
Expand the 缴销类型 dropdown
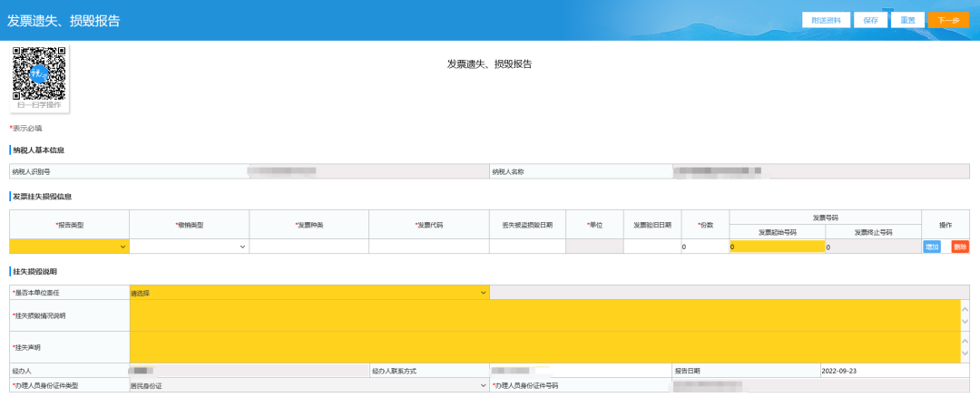(x=189, y=247)
